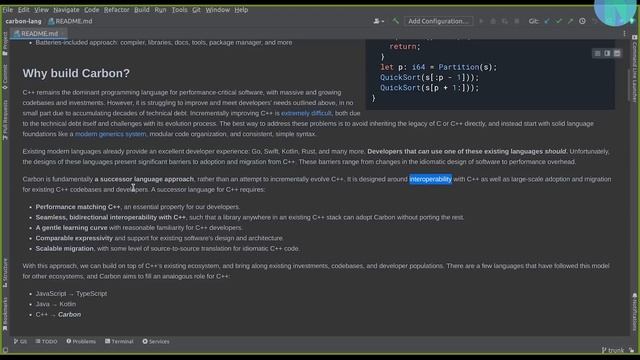Viewport: 640px width, 360px height.
Task: Click the Build project hammer icon
Action: tap(395, 21)
